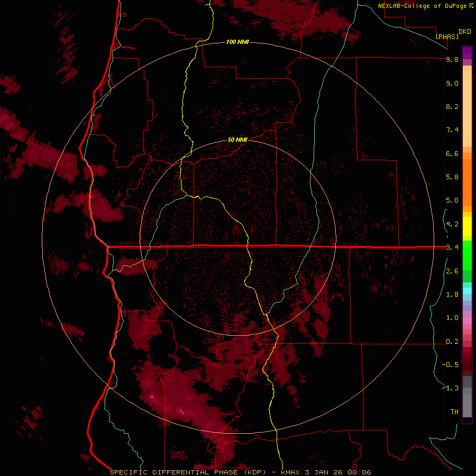Click the "[PHAS]" units label
This screenshot has height=476, width=476.
(x=447, y=36)
